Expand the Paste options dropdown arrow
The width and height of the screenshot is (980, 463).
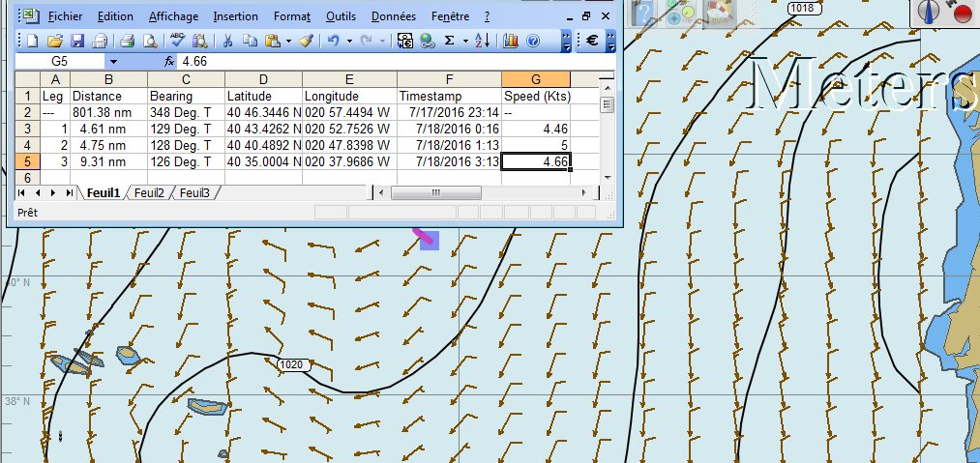pyautogui.click(x=288, y=42)
